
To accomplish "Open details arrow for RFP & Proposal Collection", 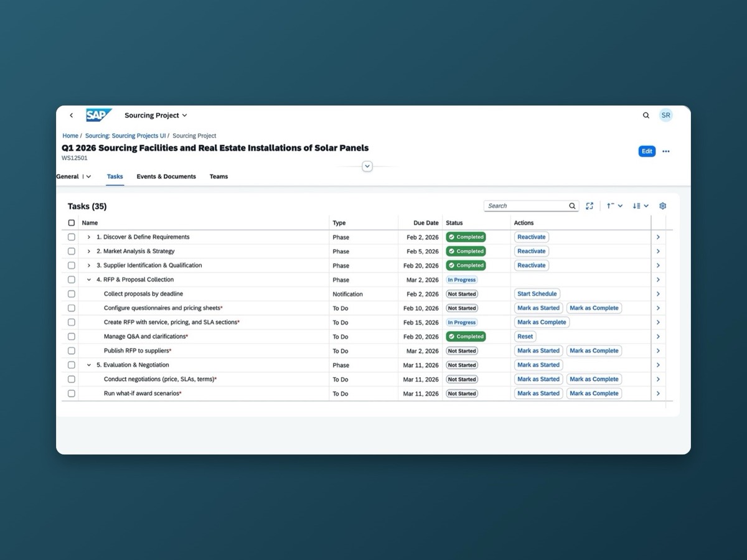I will pyautogui.click(x=658, y=280).
